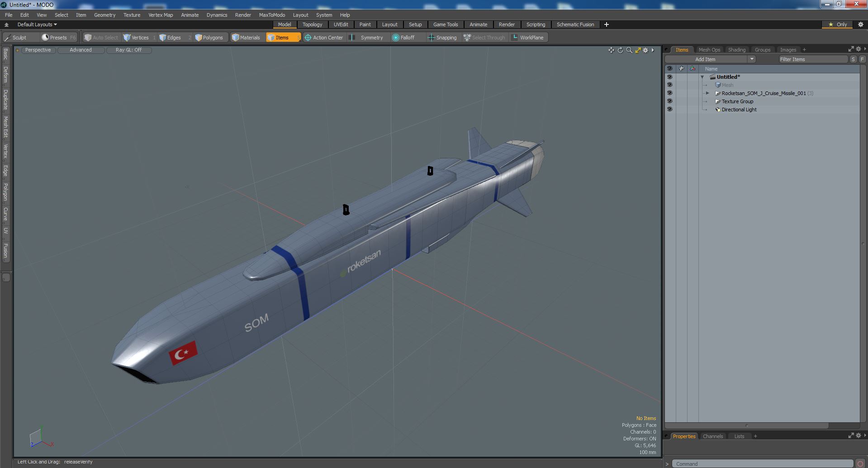Click the S filter button
868x468 pixels.
coord(853,59)
